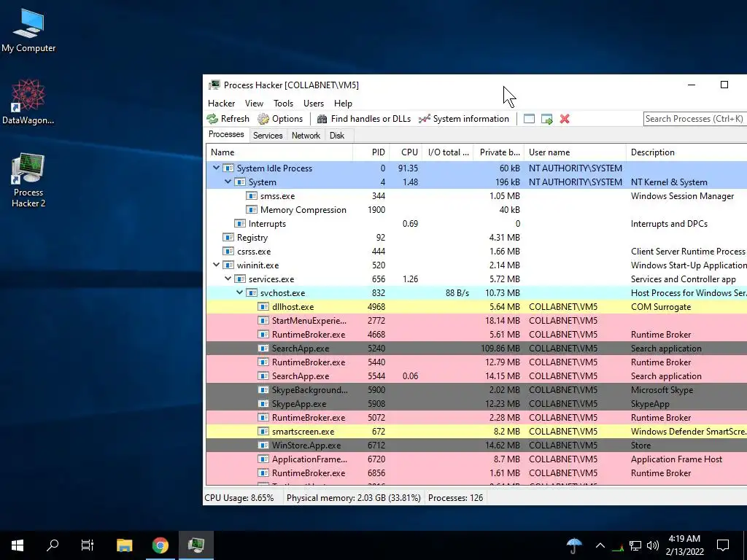Switch to the Disk tab
Screen dimensions: 747x560
click(x=337, y=135)
